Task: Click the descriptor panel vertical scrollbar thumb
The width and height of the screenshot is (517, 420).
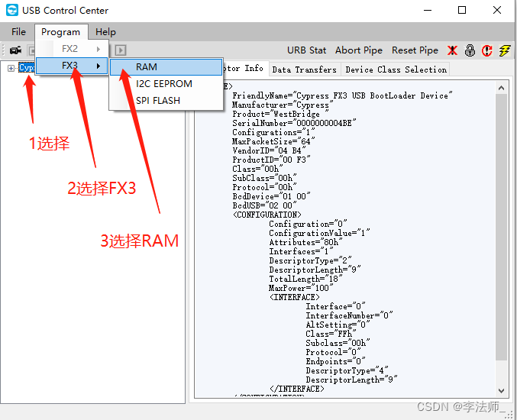Action: (x=501, y=227)
